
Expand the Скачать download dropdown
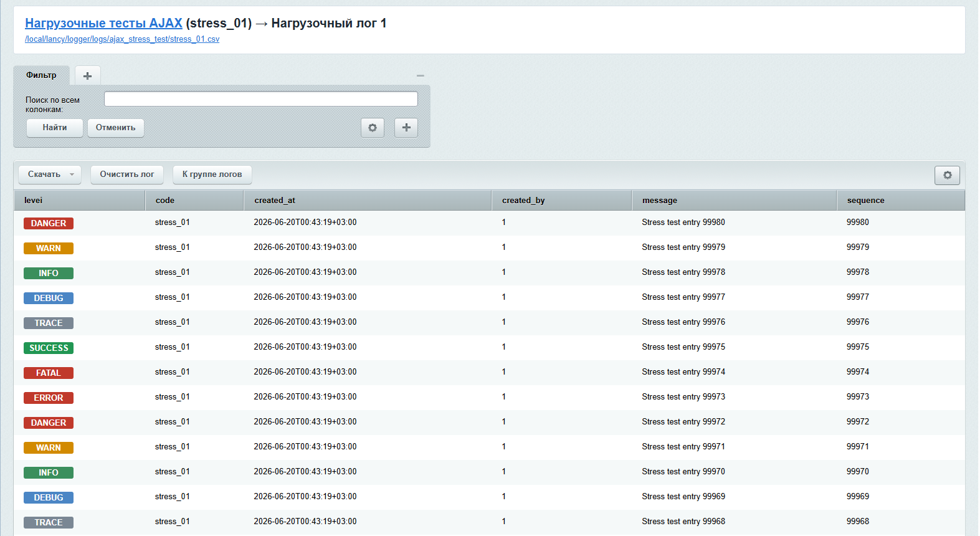tap(50, 175)
